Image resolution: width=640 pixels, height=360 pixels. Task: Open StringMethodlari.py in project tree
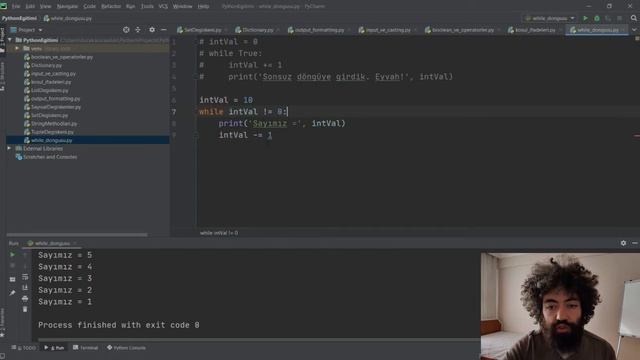click(x=54, y=124)
